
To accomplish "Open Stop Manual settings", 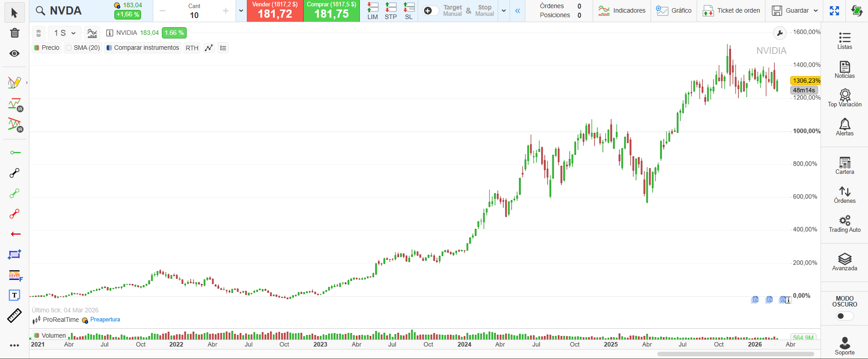I will [485, 11].
